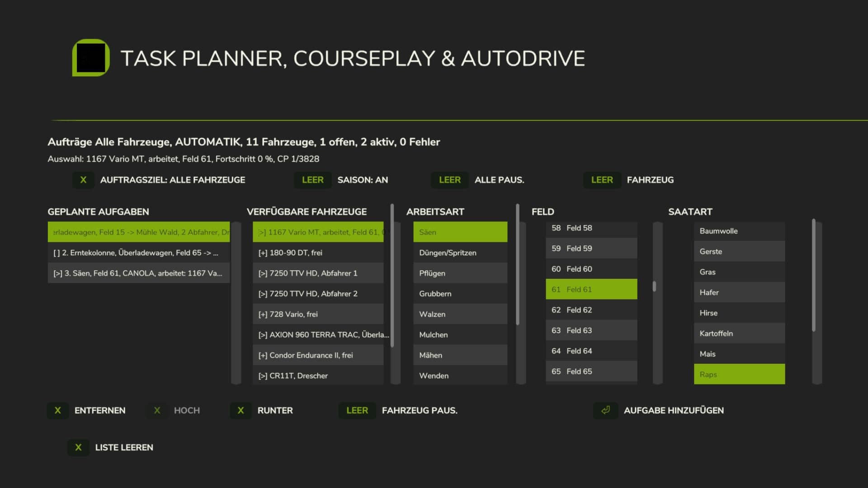This screenshot has width=868, height=488.
Task: Pick Baumwolle seed type
Action: 740,231
